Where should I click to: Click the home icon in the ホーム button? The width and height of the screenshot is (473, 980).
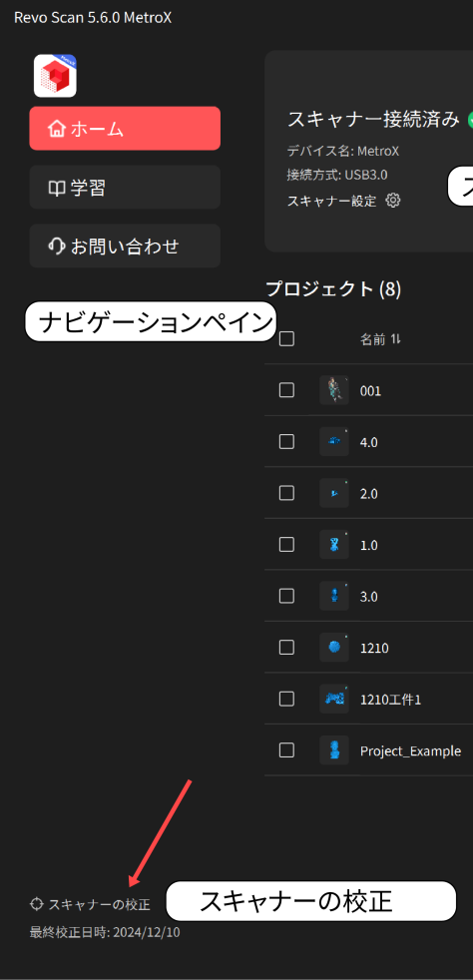[x=57, y=129]
